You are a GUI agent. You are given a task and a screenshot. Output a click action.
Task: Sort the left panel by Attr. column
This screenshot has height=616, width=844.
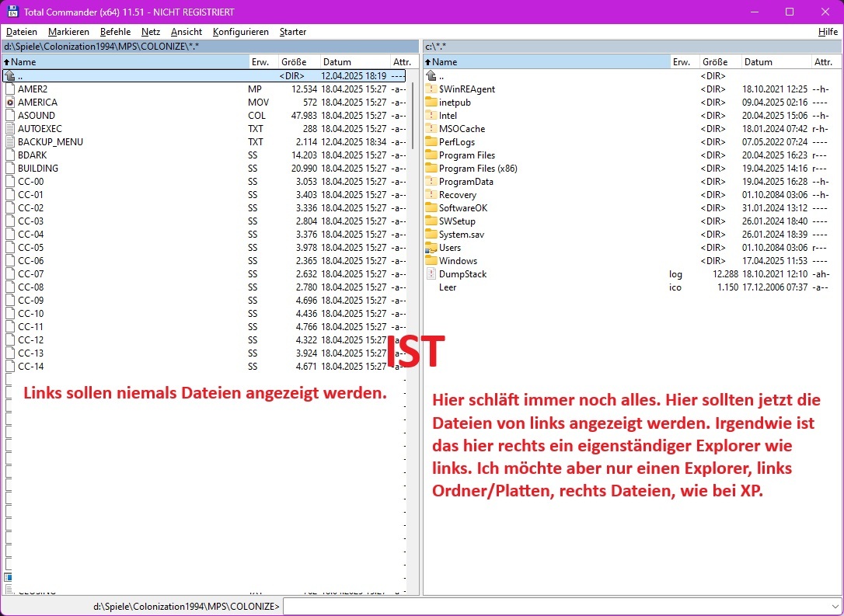point(405,62)
